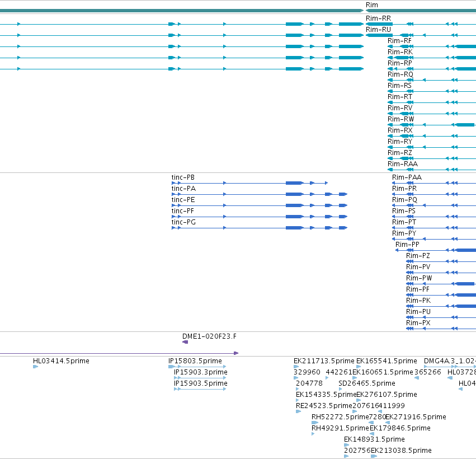Click EK148931.5prime EST label
The height and width of the screenshot is (459, 476).
tap(374, 439)
